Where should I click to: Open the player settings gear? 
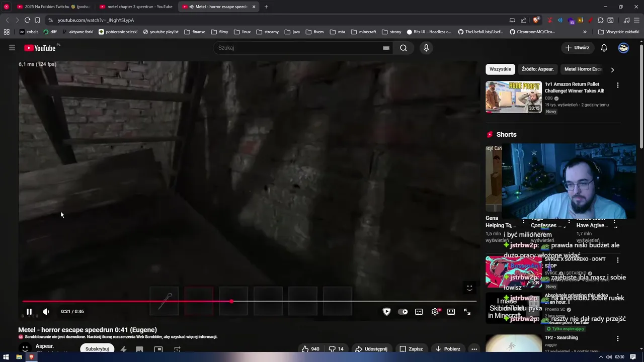point(435,312)
